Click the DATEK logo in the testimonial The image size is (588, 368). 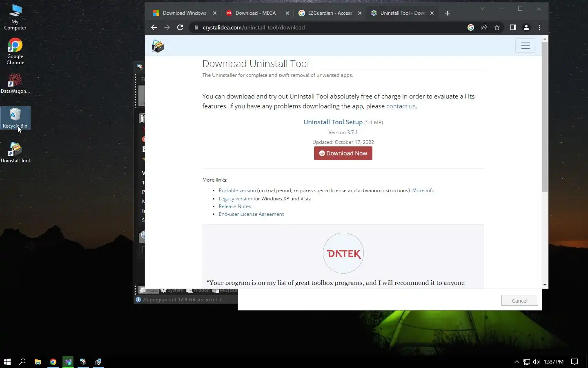pyautogui.click(x=343, y=253)
